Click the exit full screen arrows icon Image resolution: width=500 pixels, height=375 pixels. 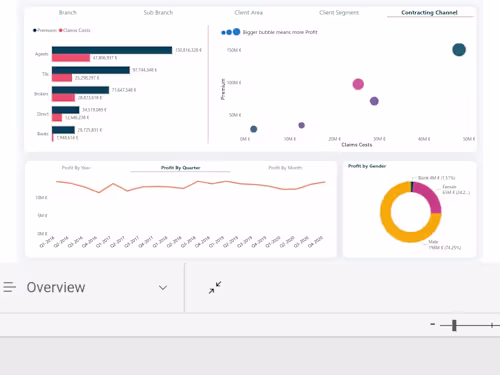[215, 287]
